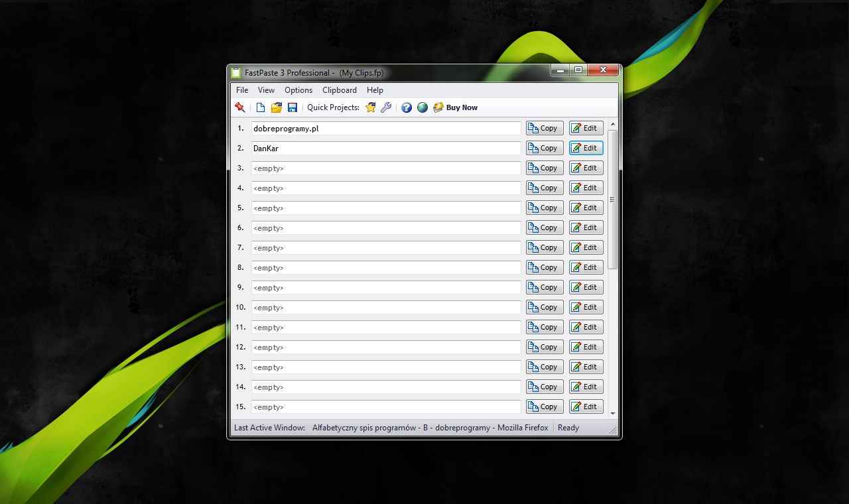Visit the FastPaste website via globe icon
The height and width of the screenshot is (504, 849).
pyautogui.click(x=423, y=107)
